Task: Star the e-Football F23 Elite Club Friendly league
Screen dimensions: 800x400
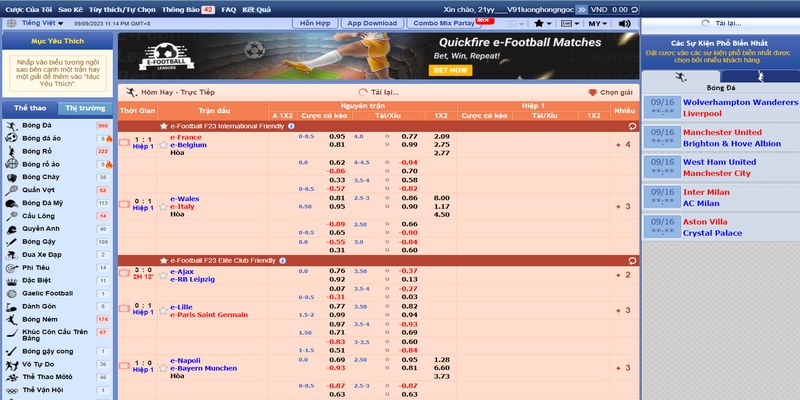Action: click(x=163, y=261)
